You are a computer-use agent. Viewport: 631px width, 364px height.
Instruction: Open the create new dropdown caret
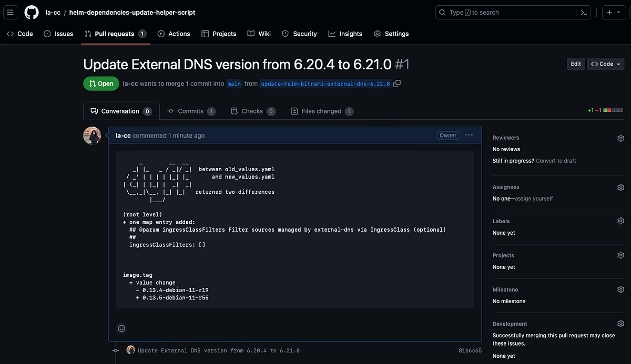pyautogui.click(x=619, y=12)
